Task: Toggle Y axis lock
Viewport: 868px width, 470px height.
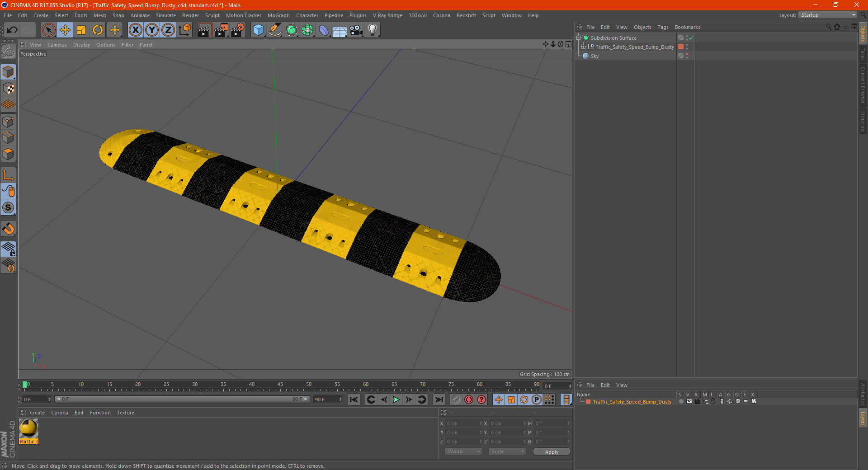Action: [152, 30]
